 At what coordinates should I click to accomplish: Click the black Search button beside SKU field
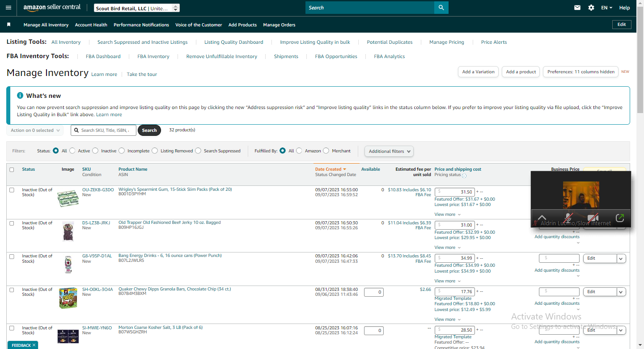pyautogui.click(x=149, y=130)
